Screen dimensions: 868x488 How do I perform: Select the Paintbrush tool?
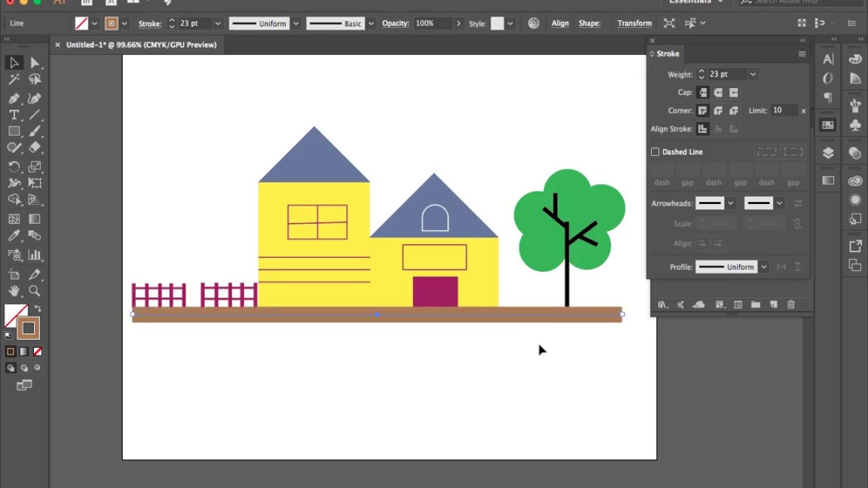(x=35, y=131)
